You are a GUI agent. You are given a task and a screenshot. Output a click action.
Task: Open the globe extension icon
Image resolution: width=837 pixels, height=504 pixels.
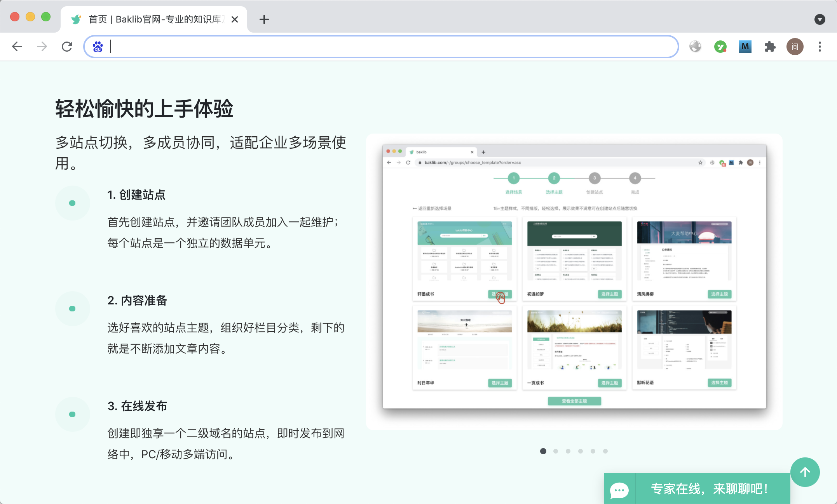coord(695,47)
